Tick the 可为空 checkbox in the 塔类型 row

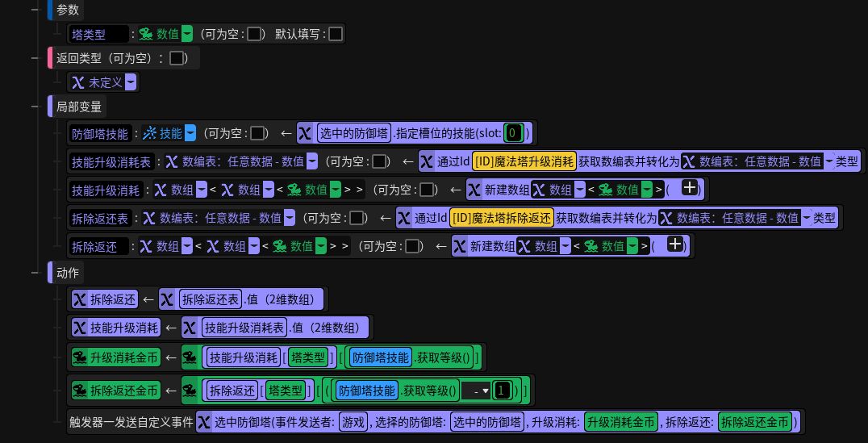[x=254, y=35]
